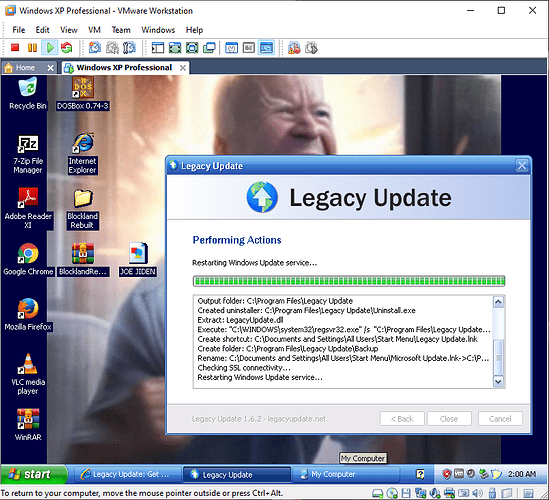549x500 pixels.
Task: Open the Windows menu
Action: tap(158, 30)
